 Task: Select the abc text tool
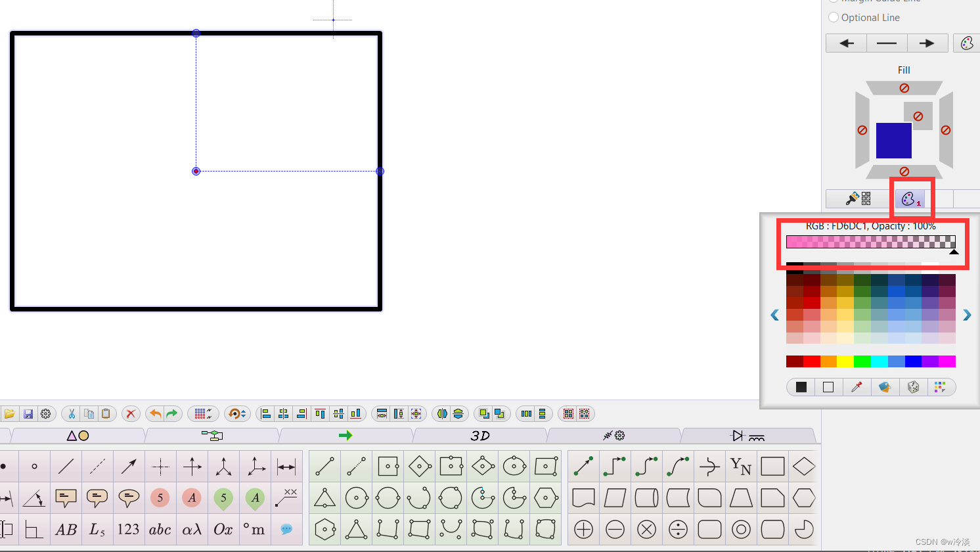pos(160,530)
